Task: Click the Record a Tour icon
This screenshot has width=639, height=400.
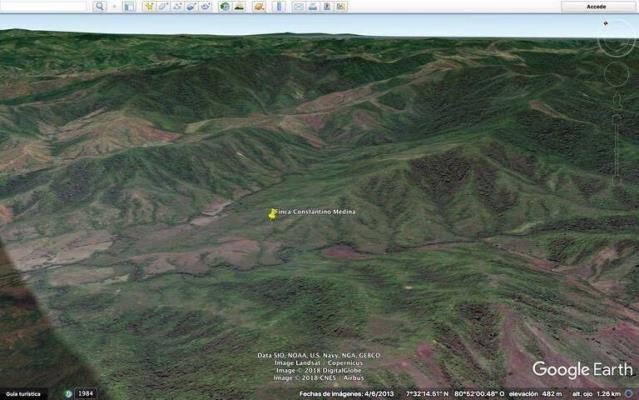Action: 205,6
